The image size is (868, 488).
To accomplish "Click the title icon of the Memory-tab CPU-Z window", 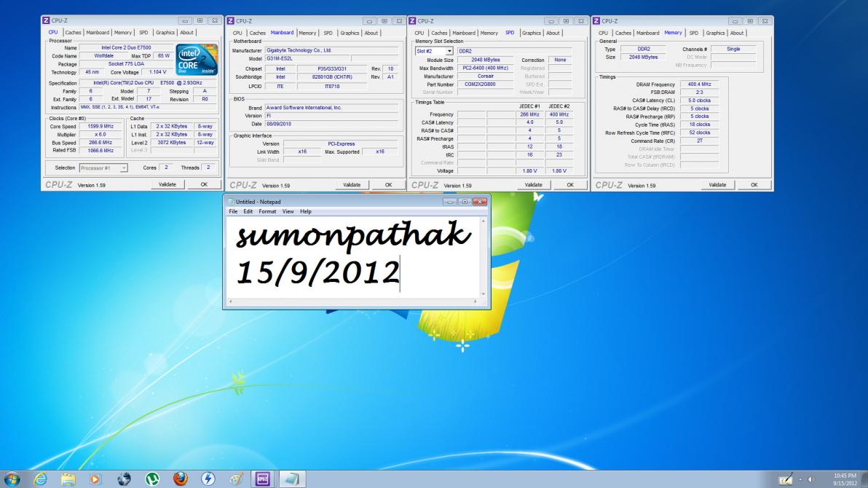I will (596, 21).
